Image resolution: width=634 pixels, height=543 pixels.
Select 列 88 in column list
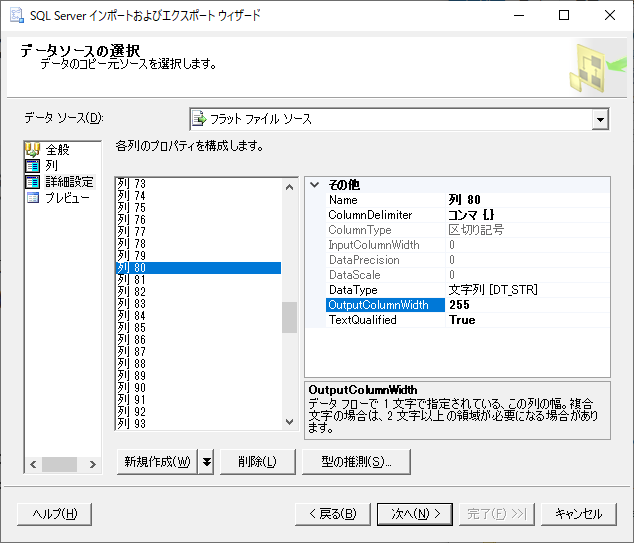(x=199, y=364)
